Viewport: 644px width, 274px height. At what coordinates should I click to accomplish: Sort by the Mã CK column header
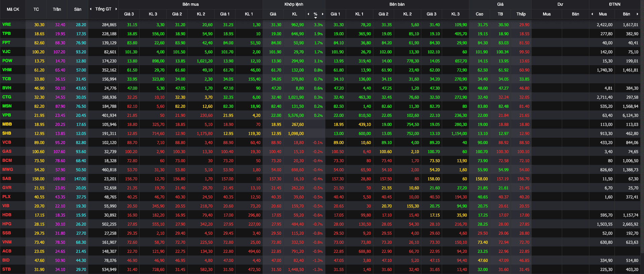[x=13, y=9]
